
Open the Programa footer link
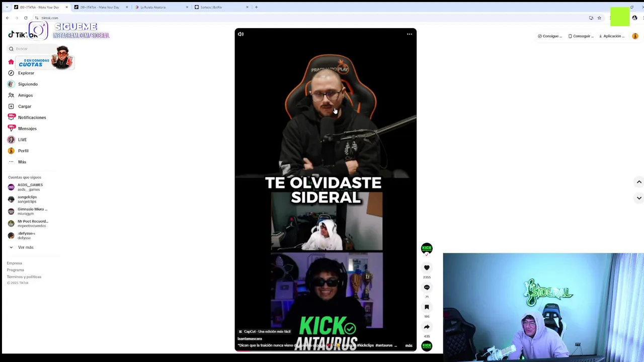point(16,270)
